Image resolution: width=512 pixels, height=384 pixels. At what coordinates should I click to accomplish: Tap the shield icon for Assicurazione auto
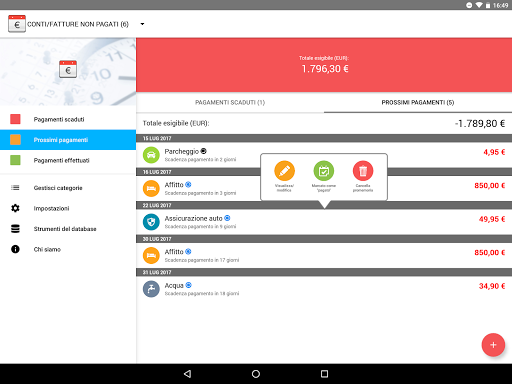151,222
